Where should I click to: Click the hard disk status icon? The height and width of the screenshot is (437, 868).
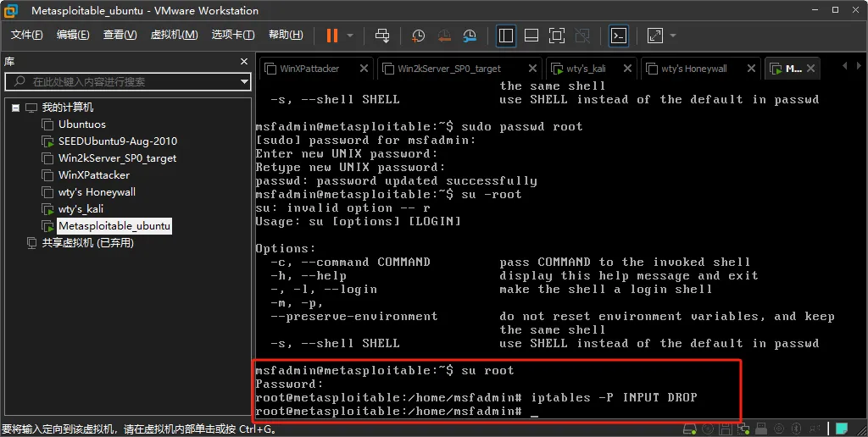point(690,429)
